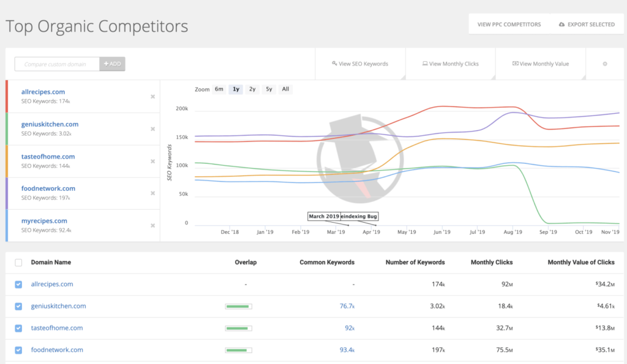The image size is (627, 364).
Task: Click the 'Top Organic Competitors' heading
Action: coord(97,26)
